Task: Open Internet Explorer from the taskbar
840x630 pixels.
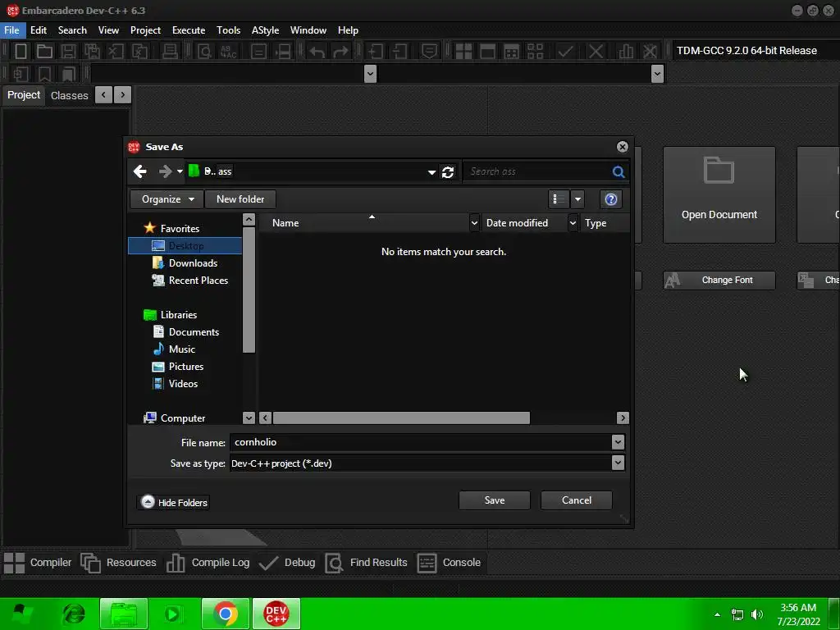Action: 74,614
